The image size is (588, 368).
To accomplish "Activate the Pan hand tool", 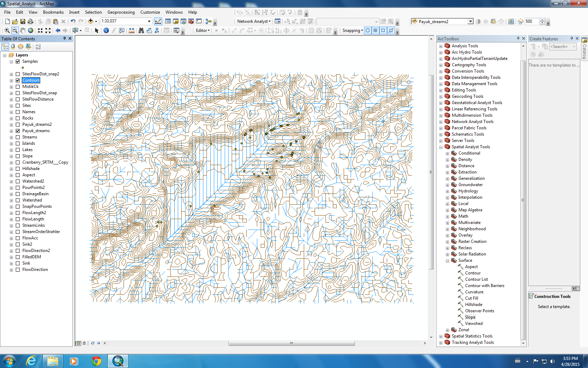I will [23, 30].
